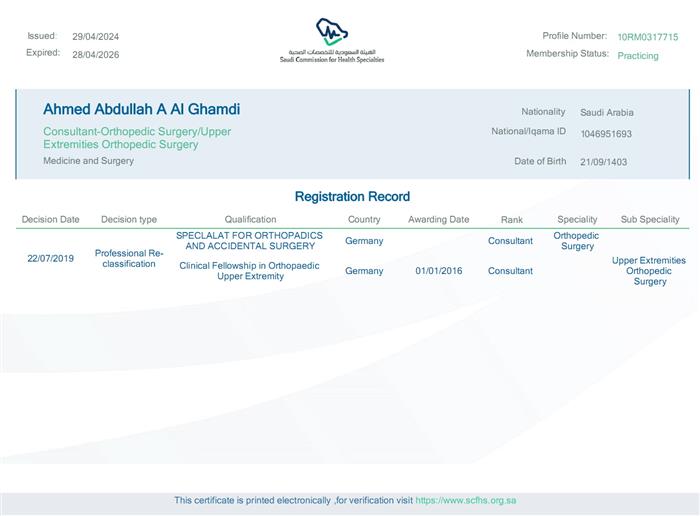Click the Speciality column header
Screen dimensions: 700x516
[x=577, y=220]
